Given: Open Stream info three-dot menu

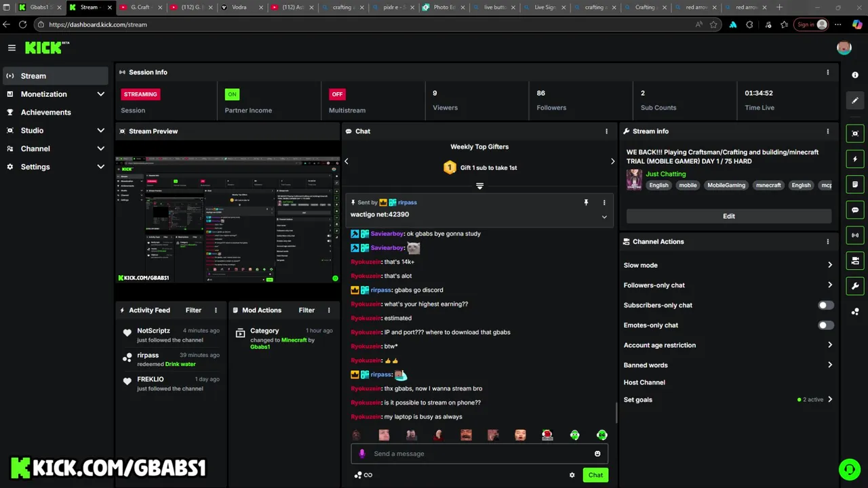Looking at the screenshot, I should click(x=827, y=131).
